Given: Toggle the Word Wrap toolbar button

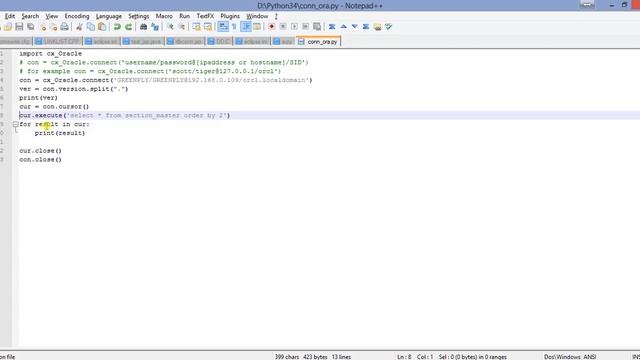Looking at the screenshot, I should click(223, 27).
